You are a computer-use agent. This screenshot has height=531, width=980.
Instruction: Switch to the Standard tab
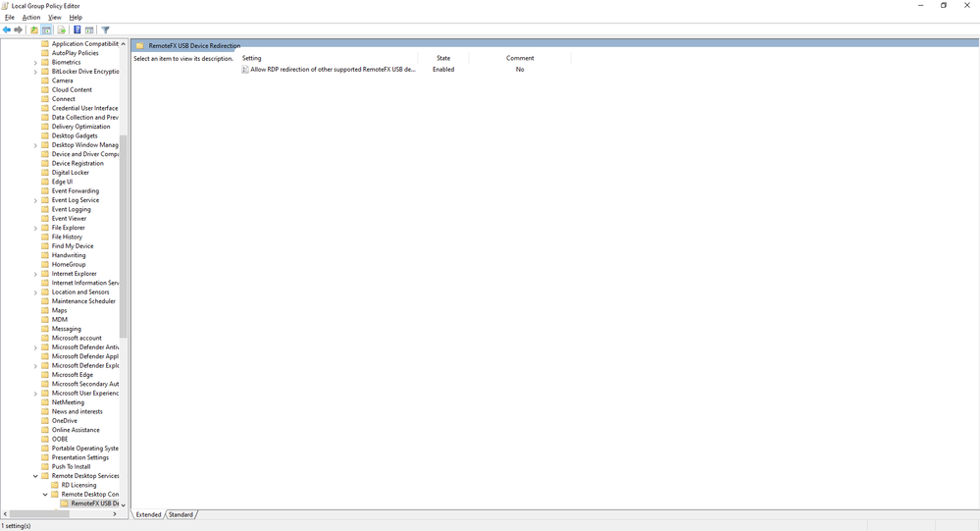[181, 514]
